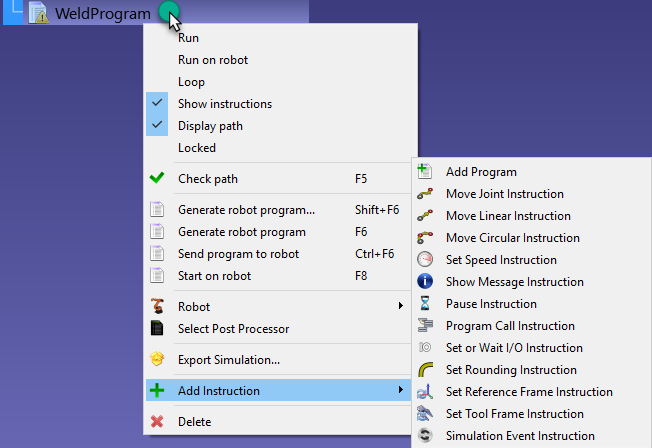Viewport: 652px width, 448px height.
Task: Open Select Post Processor
Action: point(233,328)
